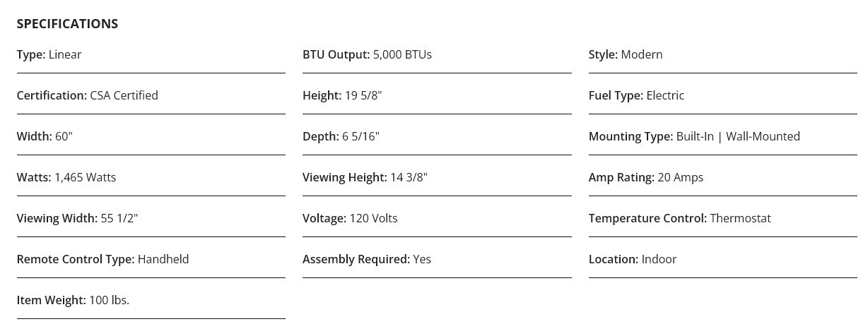Select the Temperature Control: Thermostat entry
Screen dimensions: 868x336
tap(679, 219)
